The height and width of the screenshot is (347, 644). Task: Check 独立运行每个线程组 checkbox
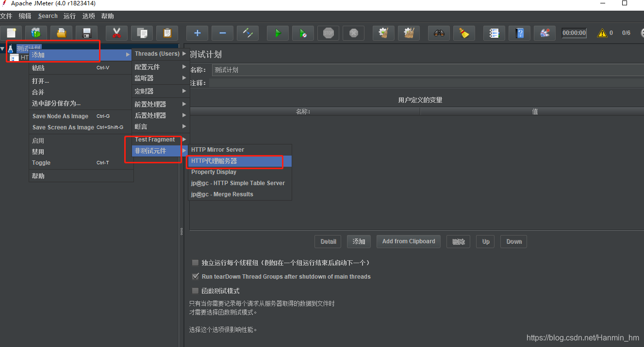195,263
